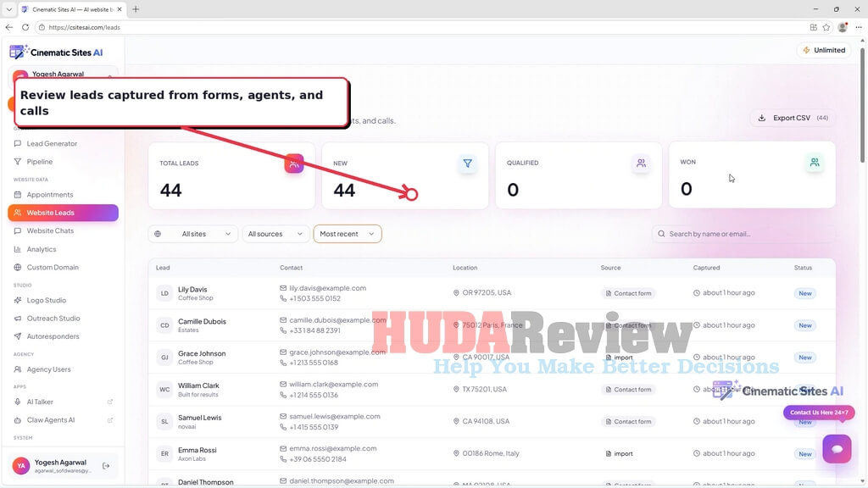Image resolution: width=868 pixels, height=488 pixels.
Task: Expand the All sources dropdown
Action: pos(275,234)
